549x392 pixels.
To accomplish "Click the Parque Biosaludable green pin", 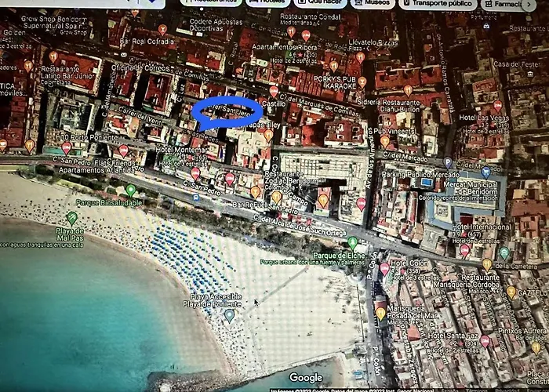I will (131, 191).
